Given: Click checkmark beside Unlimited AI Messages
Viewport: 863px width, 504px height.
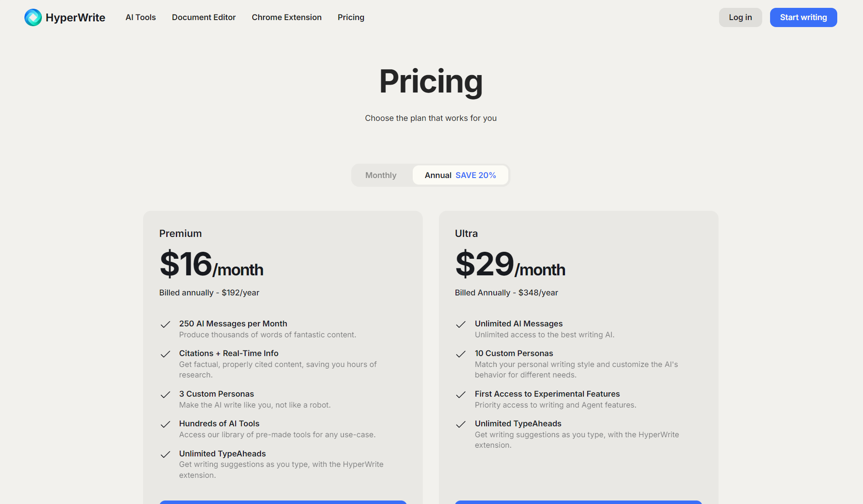Looking at the screenshot, I should coord(461,324).
